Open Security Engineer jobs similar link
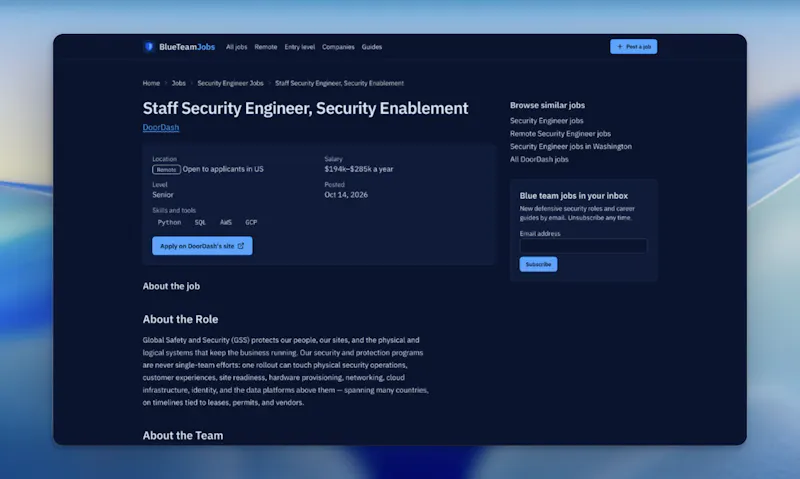 pos(546,121)
